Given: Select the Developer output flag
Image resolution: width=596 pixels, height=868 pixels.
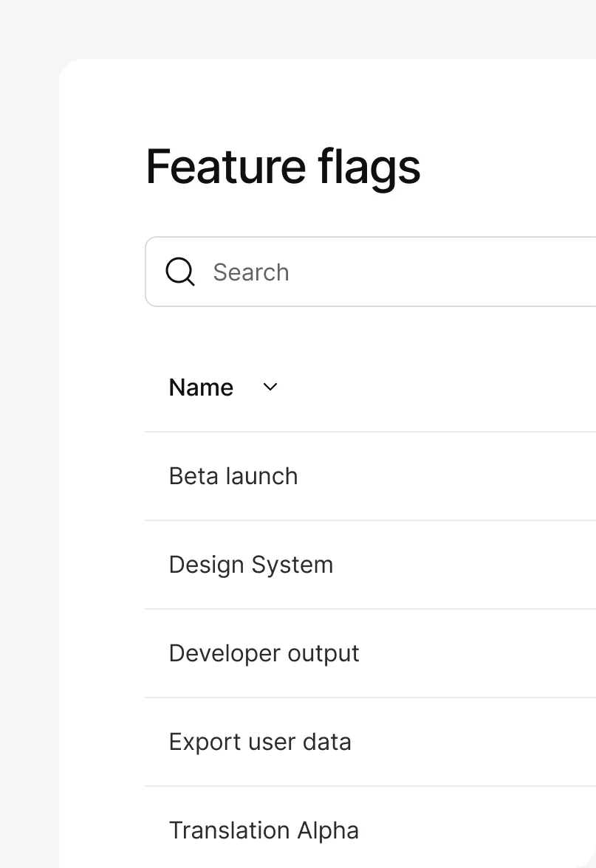Looking at the screenshot, I should [264, 653].
